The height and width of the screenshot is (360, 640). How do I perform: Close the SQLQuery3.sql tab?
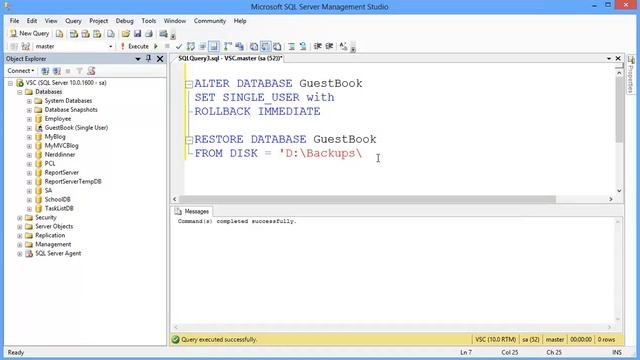click(618, 59)
